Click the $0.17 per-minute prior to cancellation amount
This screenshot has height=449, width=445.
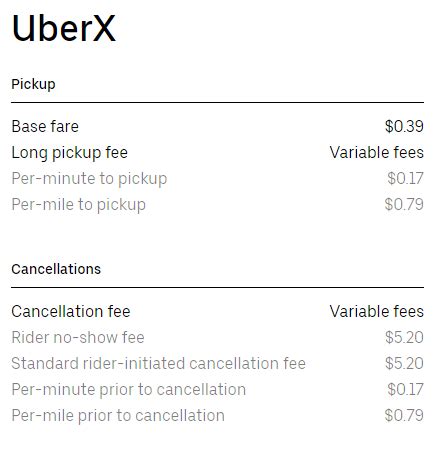[x=405, y=389]
